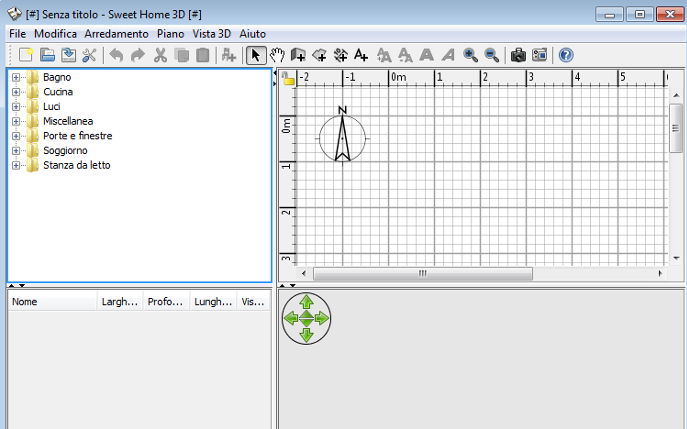This screenshot has width=687, height=429.
Task: Open the Vista 3D menu
Action: pos(212,34)
